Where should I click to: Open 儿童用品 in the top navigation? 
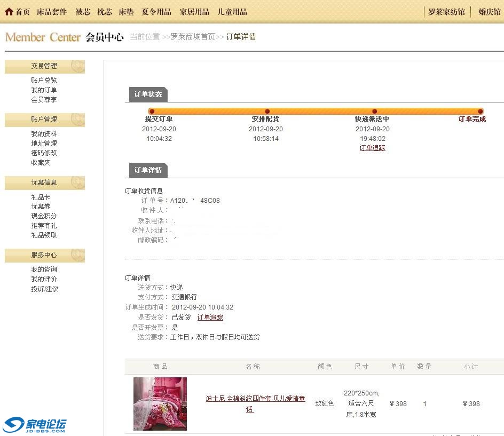232,12
